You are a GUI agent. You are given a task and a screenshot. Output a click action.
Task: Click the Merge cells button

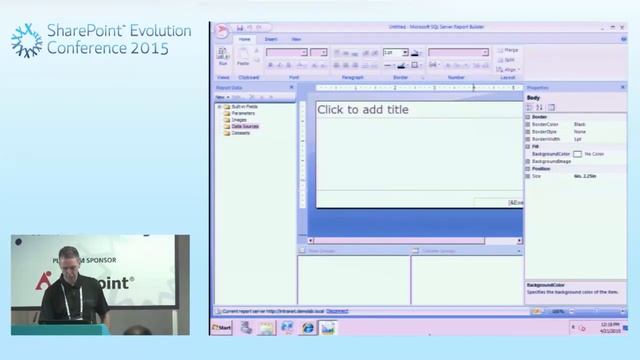[x=508, y=50]
